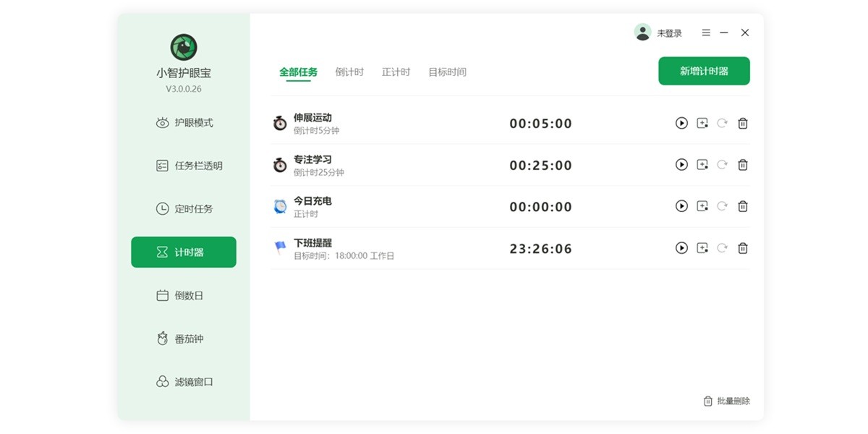Open the 定时任务 section
Screen dimensions: 868x434
183,208
